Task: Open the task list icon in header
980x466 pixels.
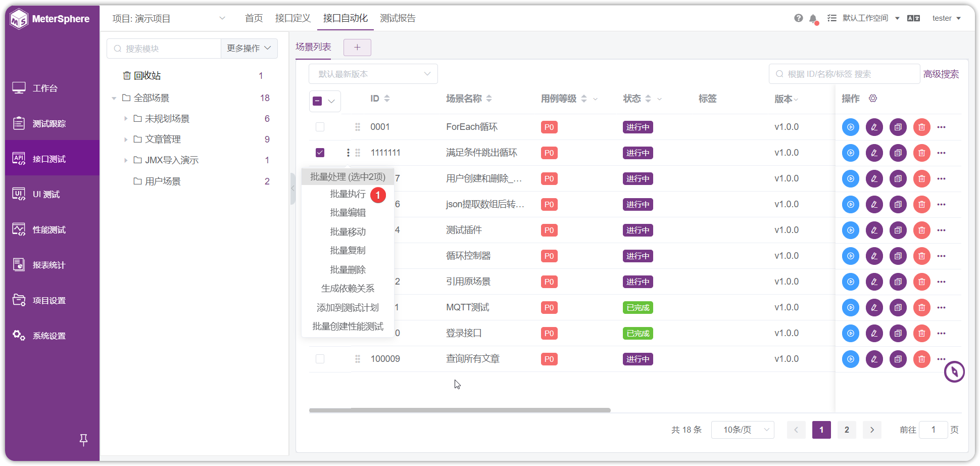Action: (x=832, y=18)
